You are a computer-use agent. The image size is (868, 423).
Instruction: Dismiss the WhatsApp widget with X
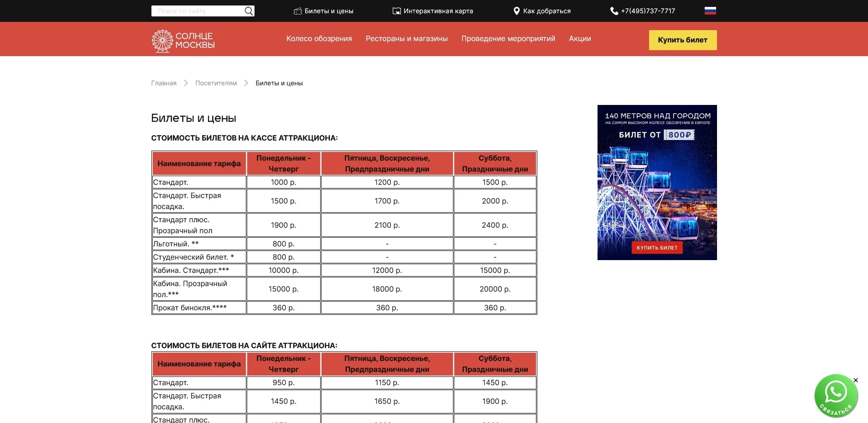856,380
